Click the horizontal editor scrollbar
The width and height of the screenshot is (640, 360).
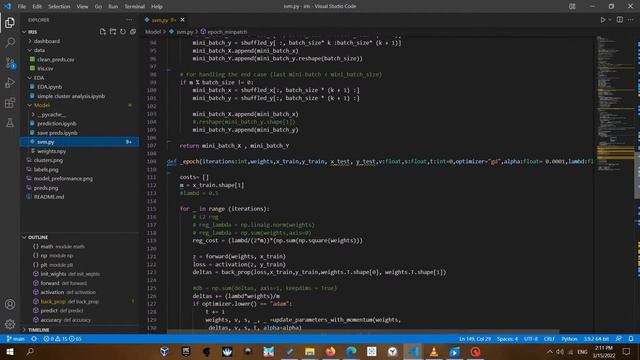tap(363, 332)
